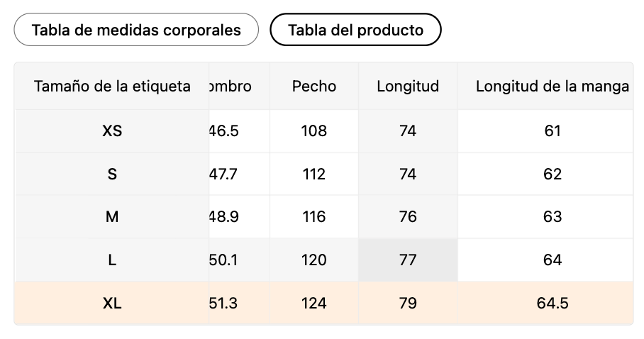
Task: Click the highlighted Longitud cell showing 77
Action: (408, 260)
